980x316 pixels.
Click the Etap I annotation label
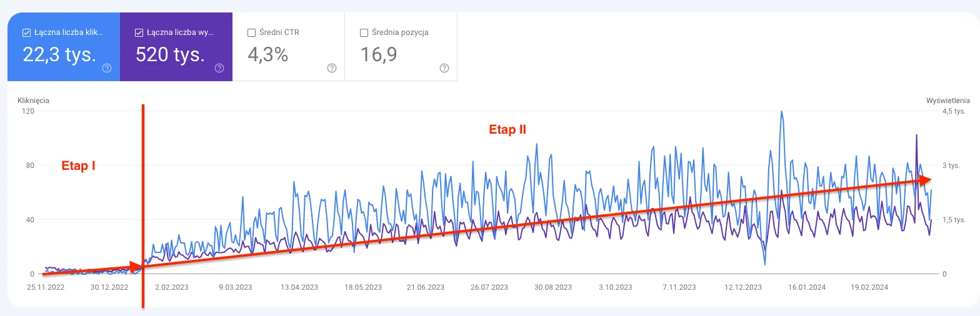click(78, 166)
